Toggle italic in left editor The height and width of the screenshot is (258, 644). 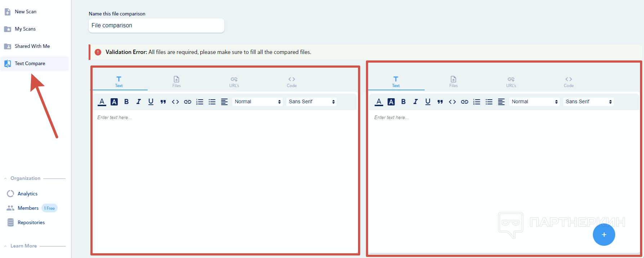pos(139,102)
